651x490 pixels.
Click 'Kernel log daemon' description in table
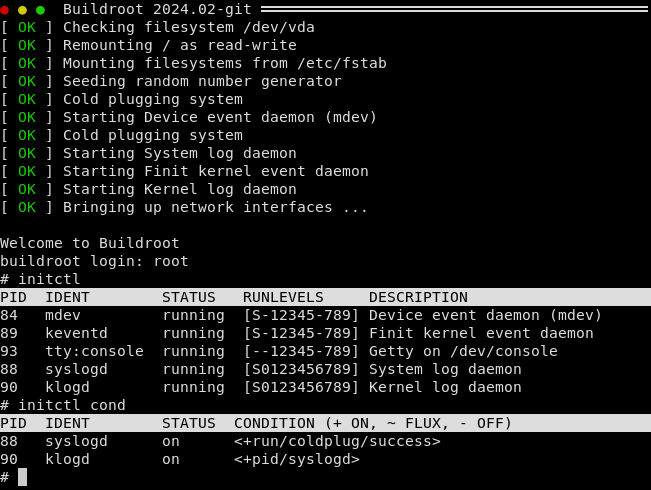point(445,387)
